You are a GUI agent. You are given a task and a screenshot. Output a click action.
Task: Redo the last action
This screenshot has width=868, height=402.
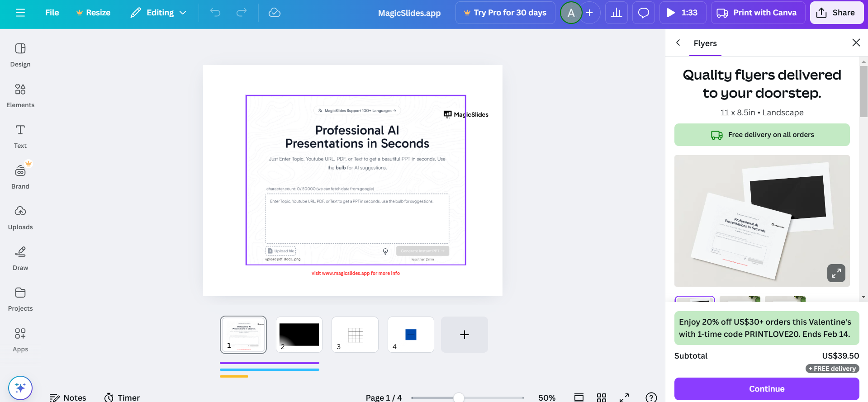click(242, 13)
